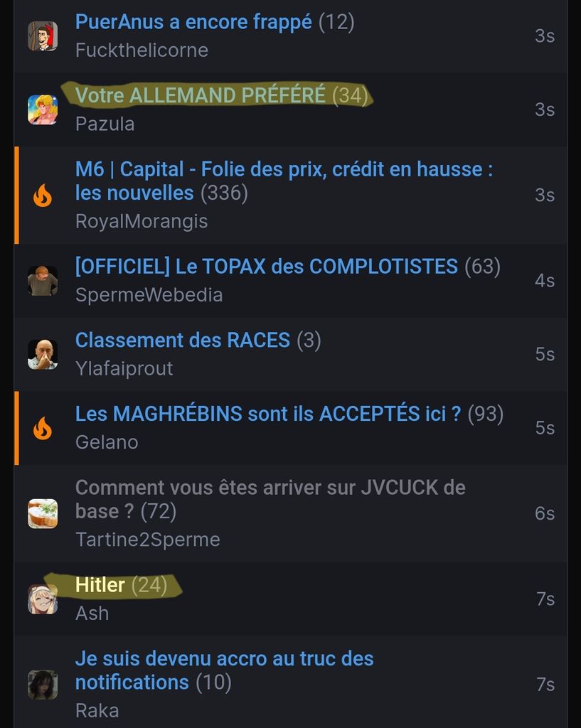Viewport: 581px width, 728px height.
Task: Click the 4s timestamp on TOPAX topic
Action: point(544,281)
